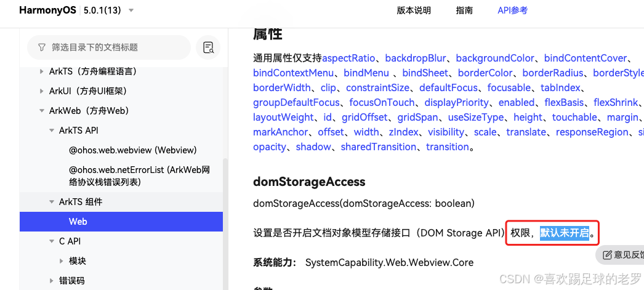Open the displayPriority link
Image resolution: width=644 pixels, height=290 pixels.
point(457,102)
